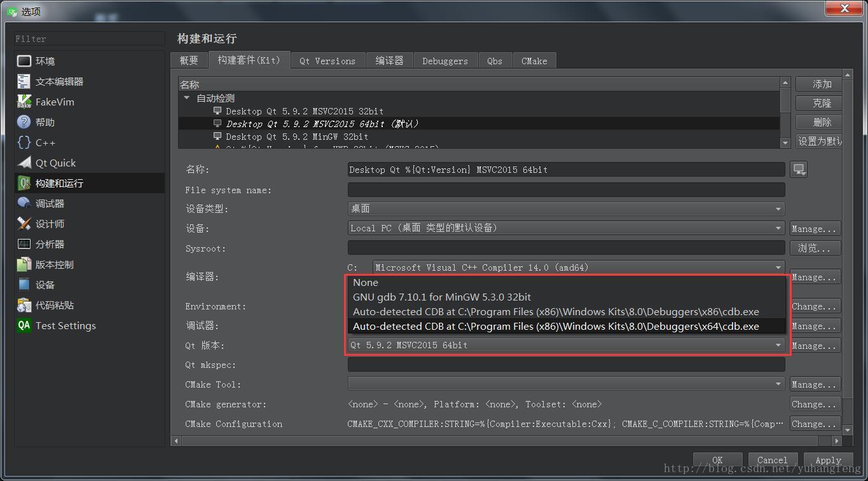868x481 pixels.
Task: Click the Sysroot input field
Action: point(566,248)
